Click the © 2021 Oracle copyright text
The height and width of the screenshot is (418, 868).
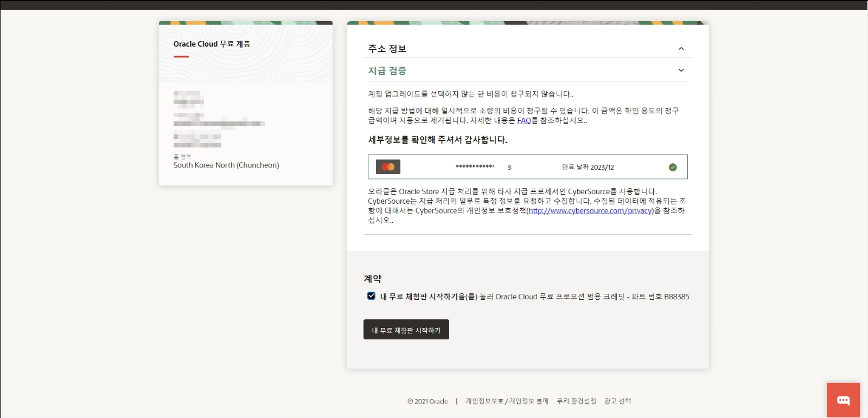pyautogui.click(x=427, y=401)
